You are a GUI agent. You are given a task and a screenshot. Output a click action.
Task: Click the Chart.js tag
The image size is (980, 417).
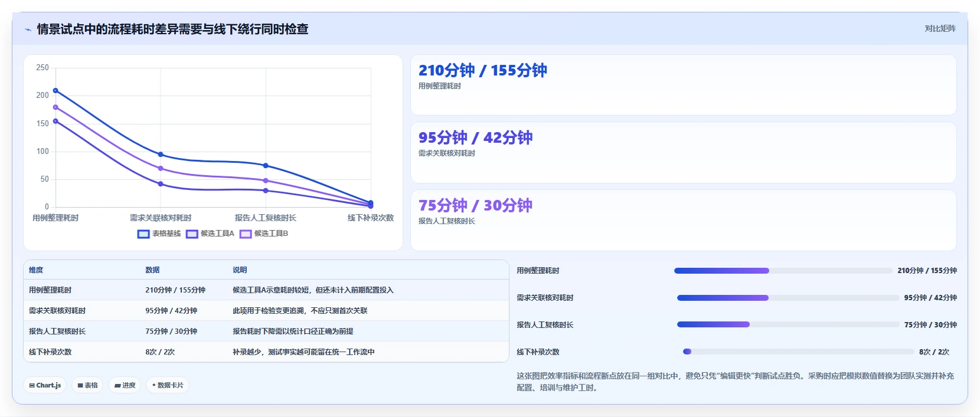(x=45, y=385)
